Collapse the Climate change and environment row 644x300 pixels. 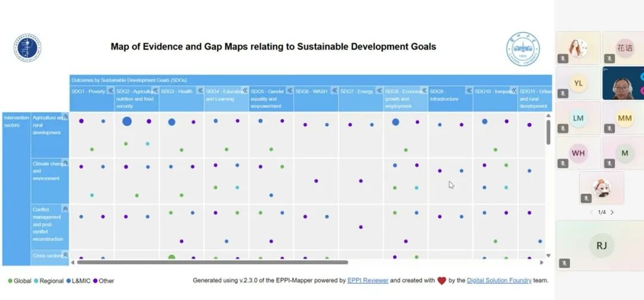click(x=65, y=163)
